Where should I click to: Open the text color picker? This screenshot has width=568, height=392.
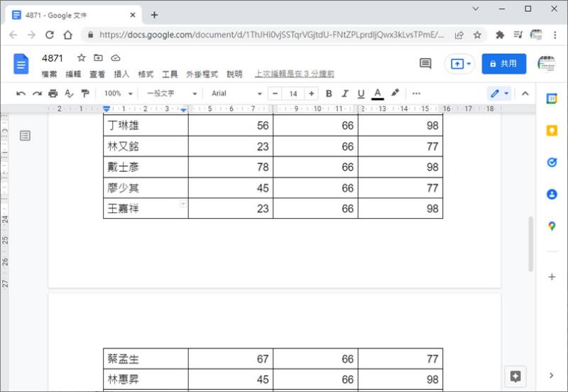point(378,94)
